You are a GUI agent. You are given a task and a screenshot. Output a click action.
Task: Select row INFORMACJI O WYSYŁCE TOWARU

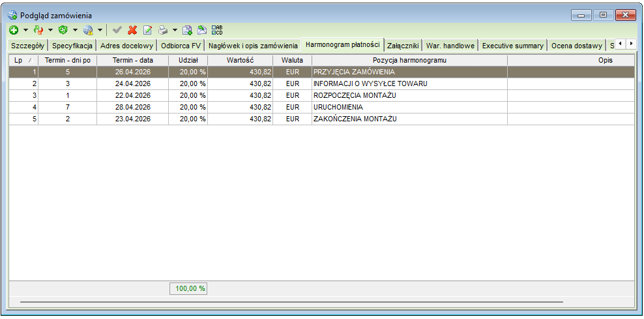(322, 84)
